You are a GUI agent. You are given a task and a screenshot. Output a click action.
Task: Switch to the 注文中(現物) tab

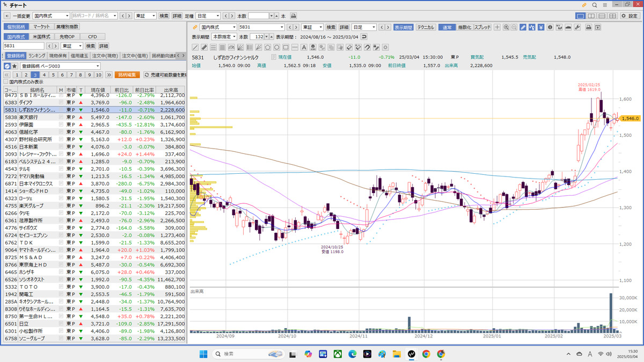pyautogui.click(x=105, y=56)
